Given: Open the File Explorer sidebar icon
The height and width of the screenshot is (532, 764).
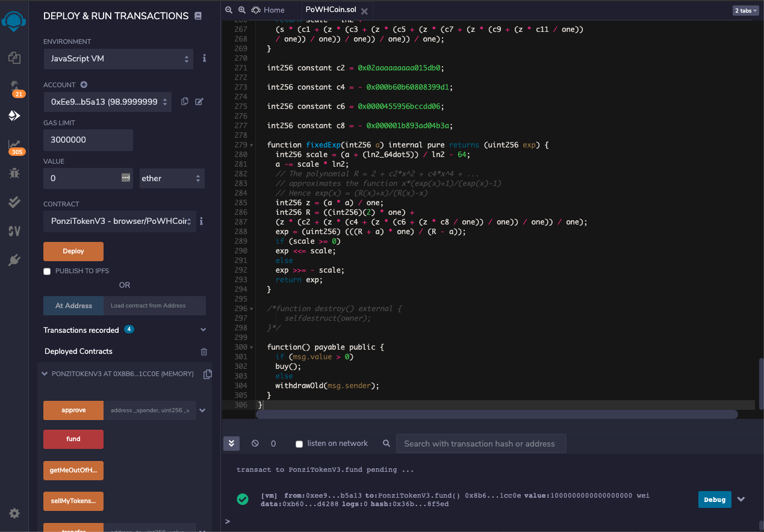Looking at the screenshot, I should (x=14, y=58).
